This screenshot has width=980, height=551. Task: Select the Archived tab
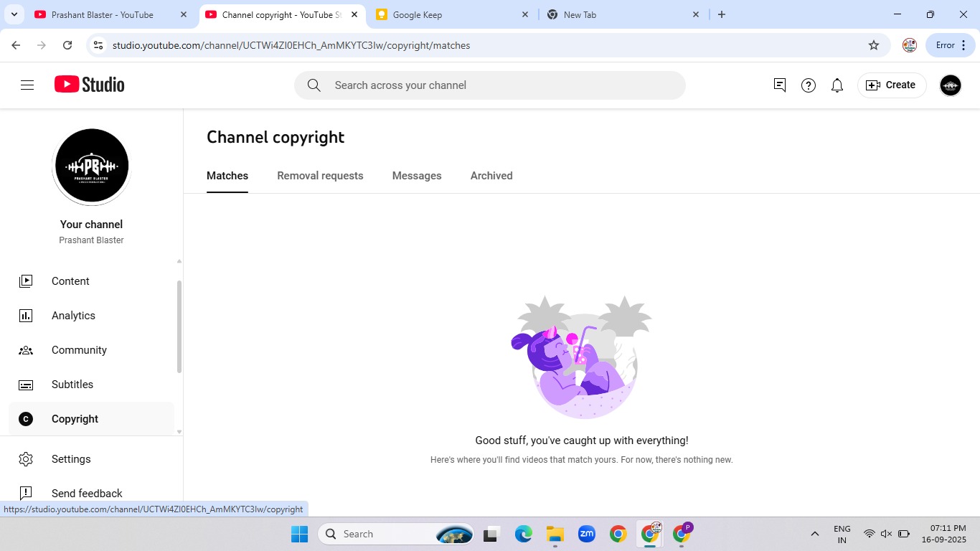[491, 176]
